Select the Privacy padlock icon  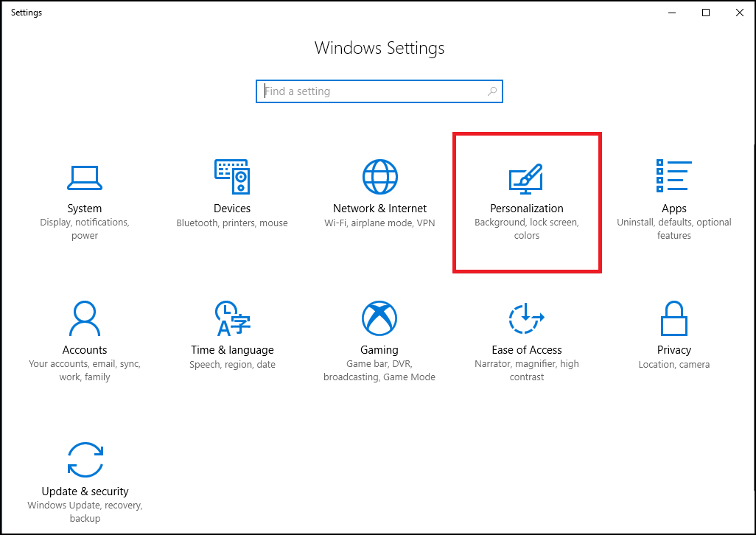[x=673, y=318]
